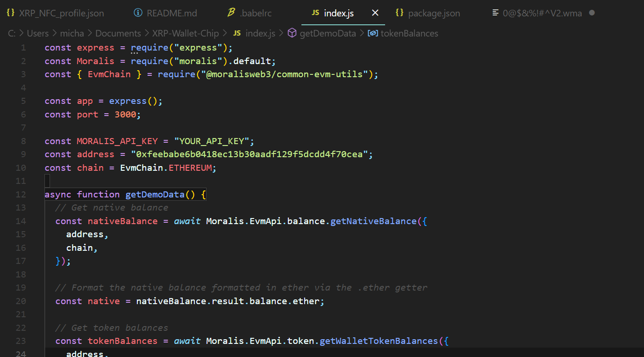Place cursor on require("express") in line 1
The image size is (644, 357).
(179, 48)
